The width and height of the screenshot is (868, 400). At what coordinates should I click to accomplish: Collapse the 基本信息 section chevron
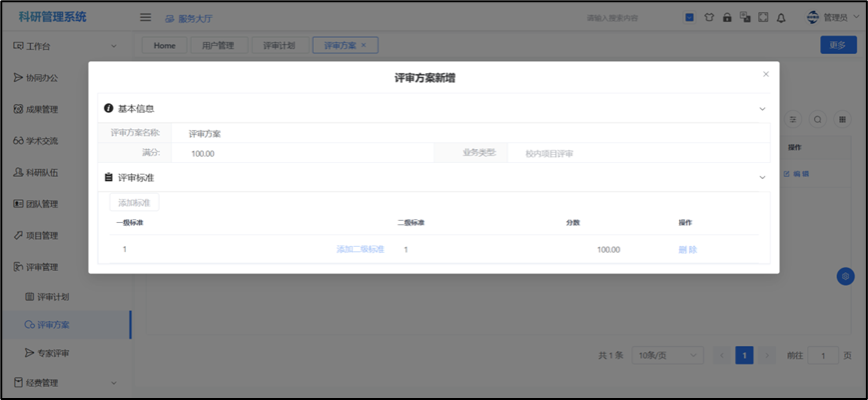[x=762, y=108]
